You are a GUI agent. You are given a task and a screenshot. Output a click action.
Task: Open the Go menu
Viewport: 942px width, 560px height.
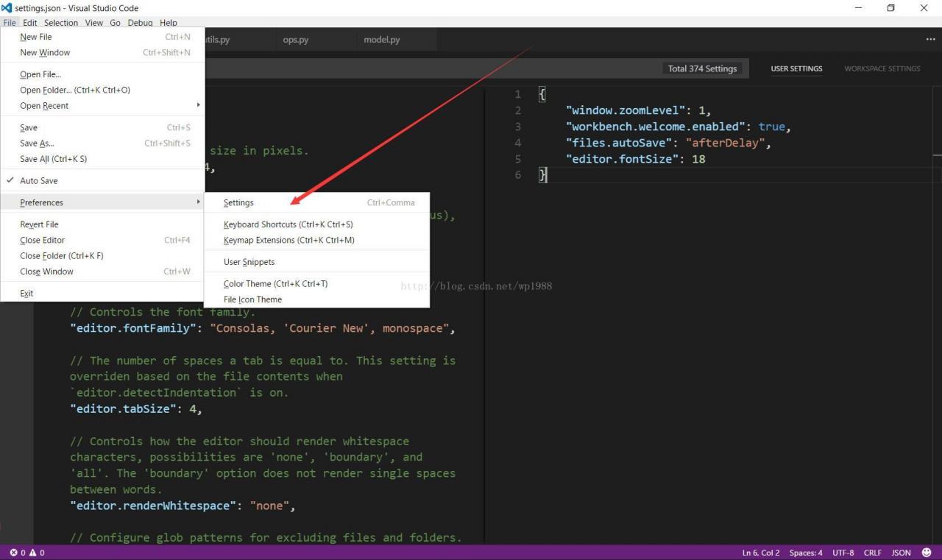coord(115,23)
